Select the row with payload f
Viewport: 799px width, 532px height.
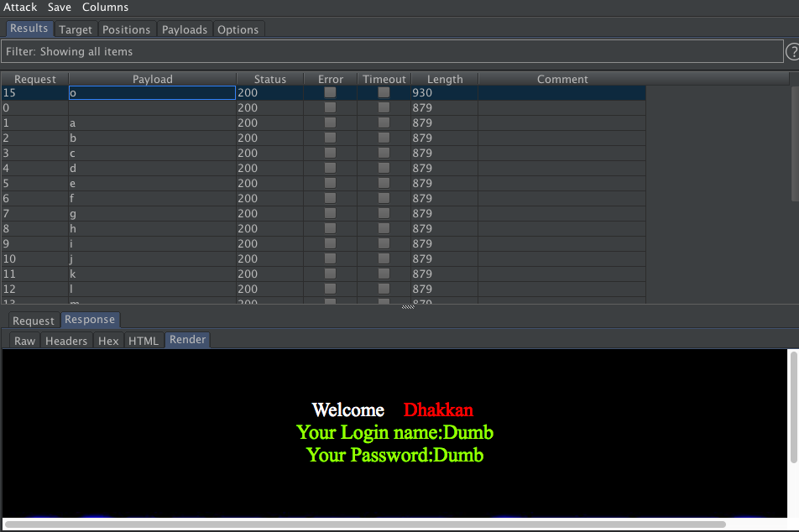324,198
